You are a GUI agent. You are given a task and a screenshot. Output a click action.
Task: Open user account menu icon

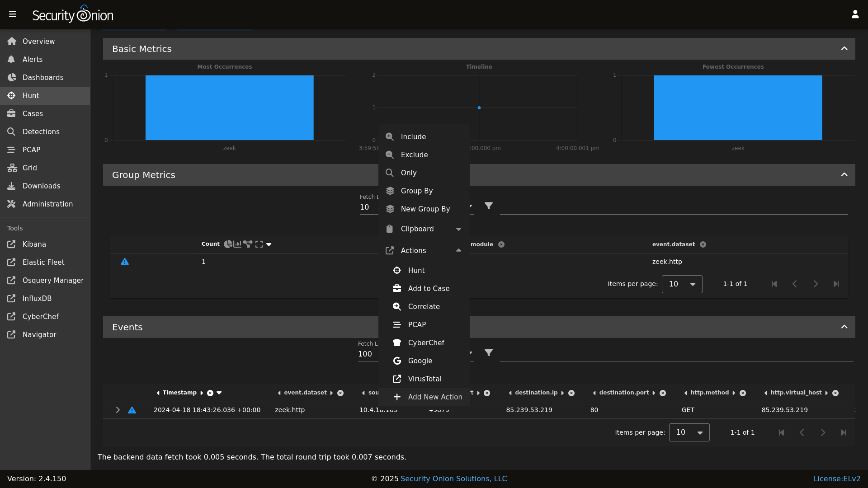pos(855,14)
